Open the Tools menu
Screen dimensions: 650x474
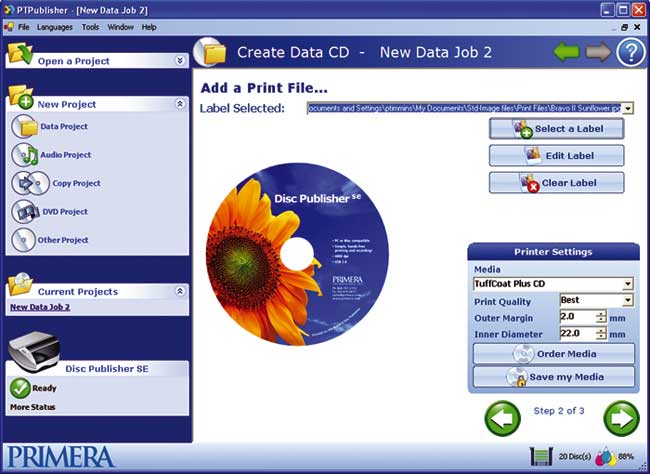(x=90, y=27)
